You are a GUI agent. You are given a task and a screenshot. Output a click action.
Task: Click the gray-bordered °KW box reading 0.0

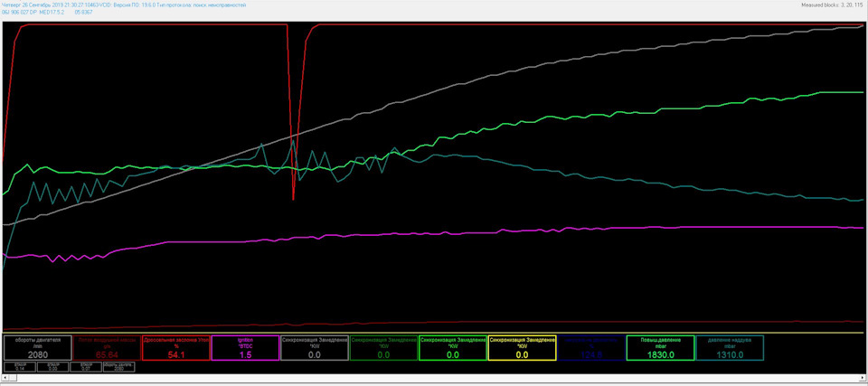coord(315,348)
